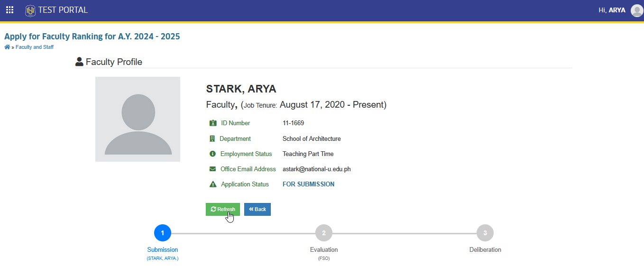The image size is (644, 267).
Task: Click the Deliberation step label
Action: (x=485, y=250)
